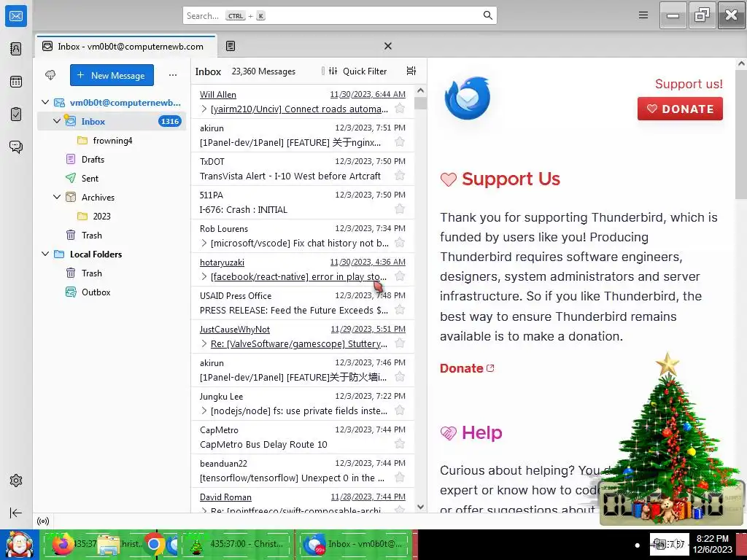Switch to the Inbox tab

point(126,46)
